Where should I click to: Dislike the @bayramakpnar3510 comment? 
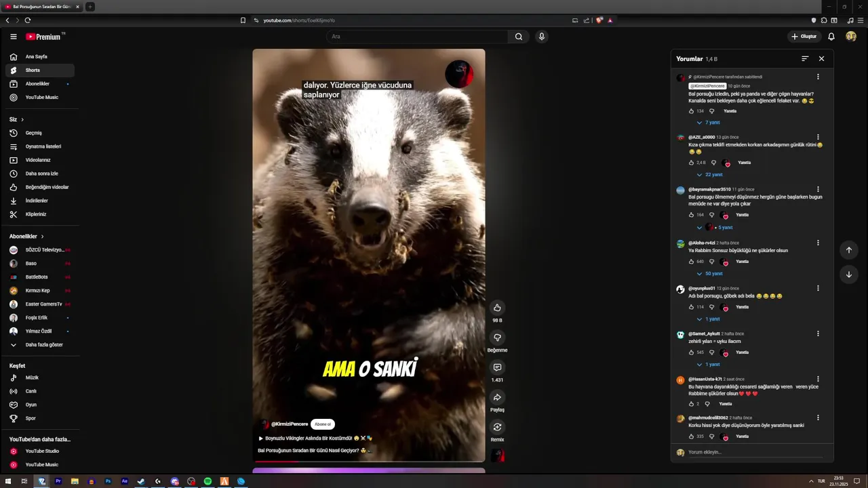(x=711, y=215)
